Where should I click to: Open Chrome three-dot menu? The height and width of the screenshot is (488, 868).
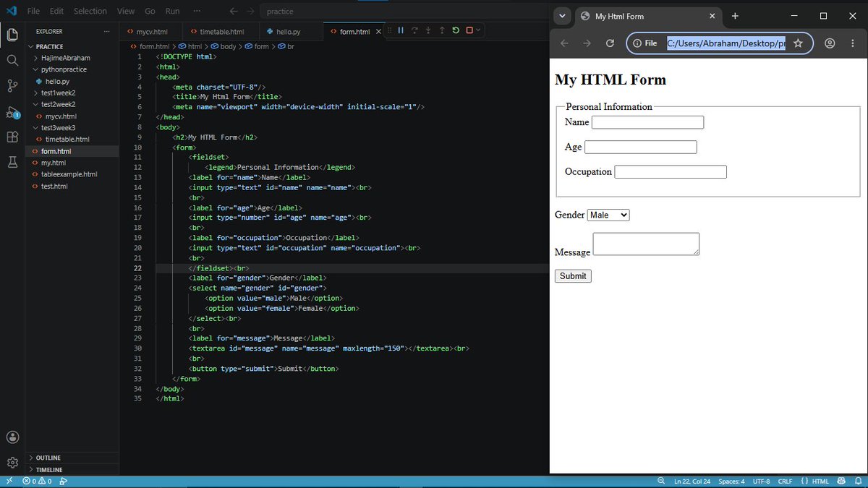coord(853,43)
